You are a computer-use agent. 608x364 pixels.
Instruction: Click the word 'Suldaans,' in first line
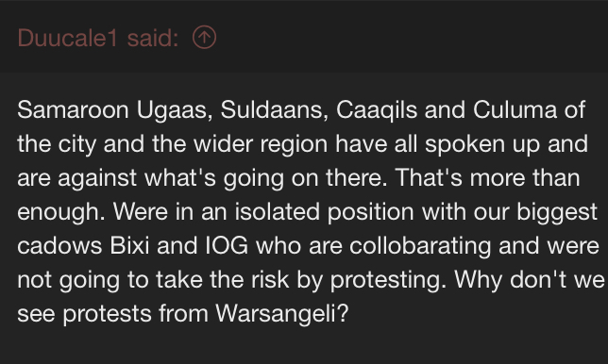(x=275, y=109)
